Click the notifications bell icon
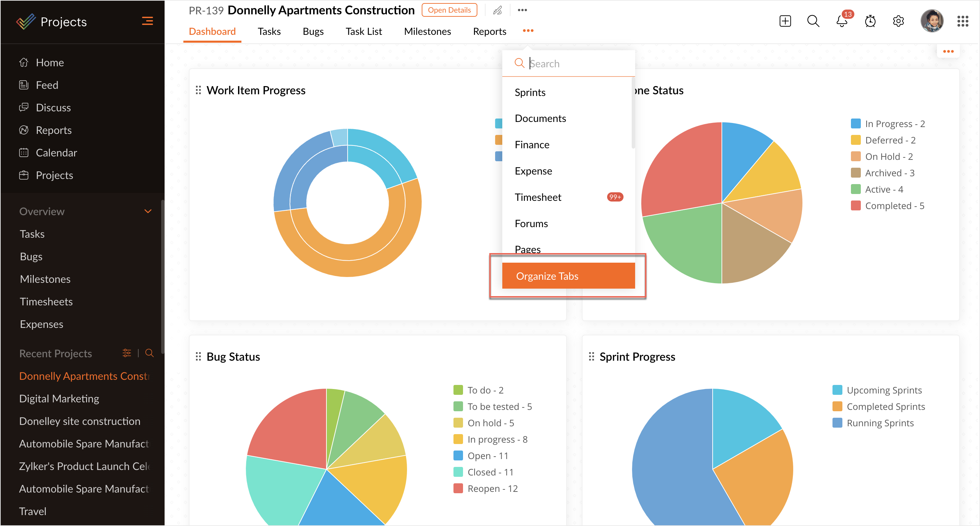 pyautogui.click(x=841, y=21)
